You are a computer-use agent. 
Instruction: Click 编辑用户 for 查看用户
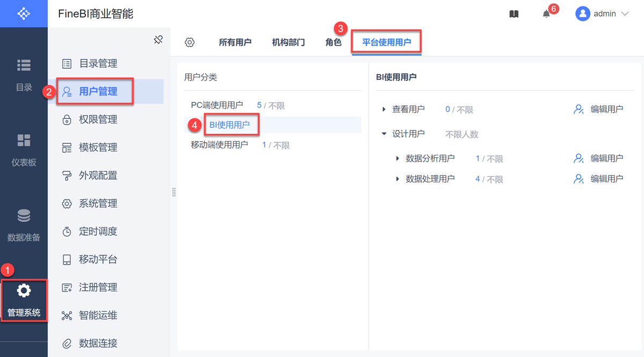598,110
